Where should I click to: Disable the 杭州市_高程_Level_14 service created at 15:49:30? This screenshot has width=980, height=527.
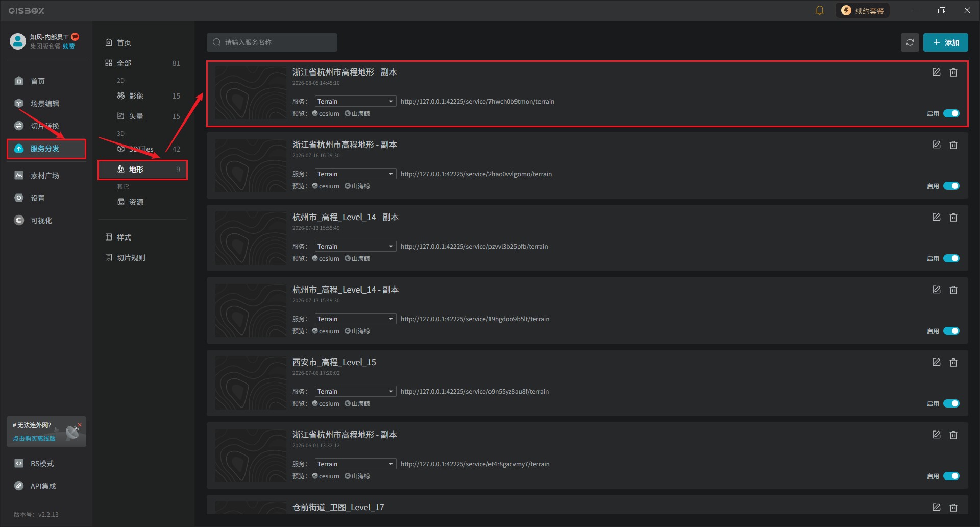click(x=951, y=331)
